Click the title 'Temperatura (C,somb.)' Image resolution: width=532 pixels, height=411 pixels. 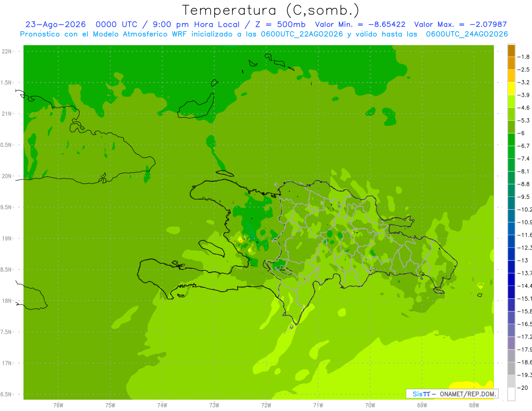(270, 10)
